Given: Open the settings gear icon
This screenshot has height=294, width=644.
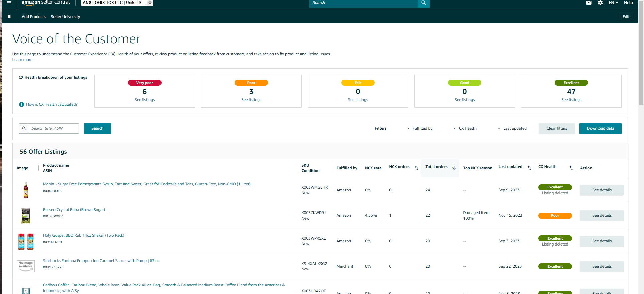Looking at the screenshot, I should pyautogui.click(x=600, y=3).
